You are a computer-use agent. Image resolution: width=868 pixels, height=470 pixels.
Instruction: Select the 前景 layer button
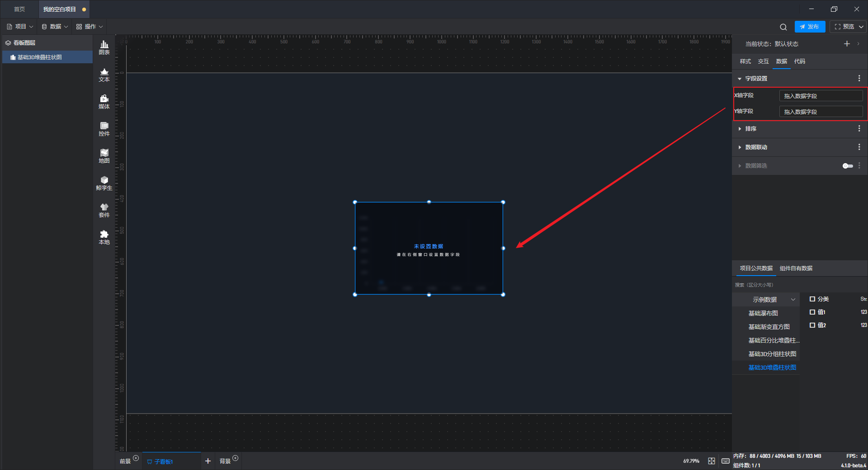(x=125, y=461)
